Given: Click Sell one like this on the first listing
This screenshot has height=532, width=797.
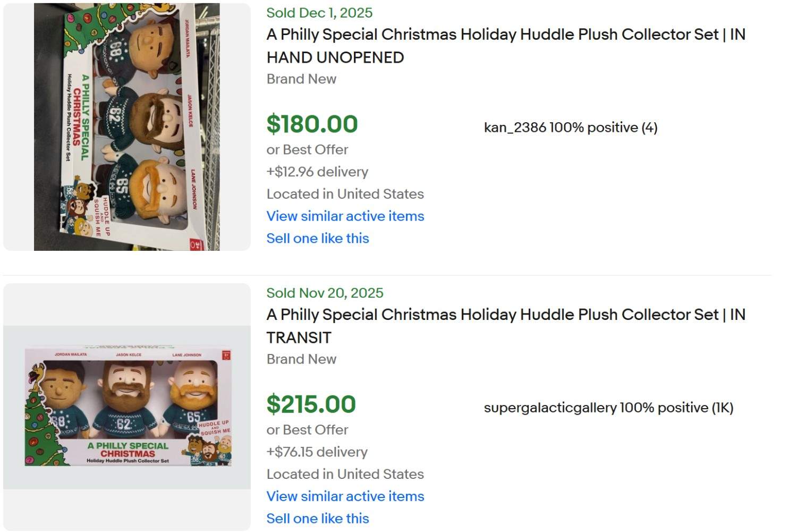Looking at the screenshot, I should [317, 239].
